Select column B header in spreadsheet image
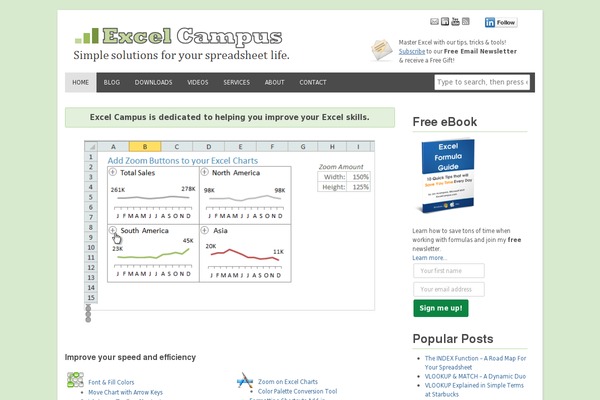Image resolution: width=600 pixels, height=400 pixels. tap(145, 147)
